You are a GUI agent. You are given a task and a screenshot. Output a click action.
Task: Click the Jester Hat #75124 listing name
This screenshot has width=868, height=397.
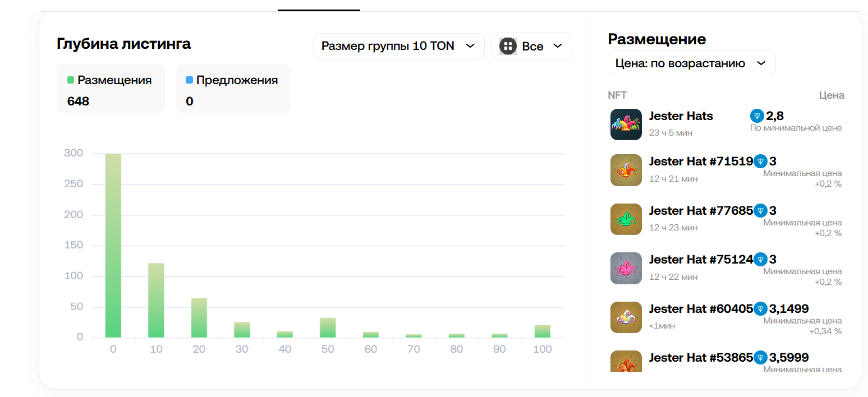[x=700, y=260]
